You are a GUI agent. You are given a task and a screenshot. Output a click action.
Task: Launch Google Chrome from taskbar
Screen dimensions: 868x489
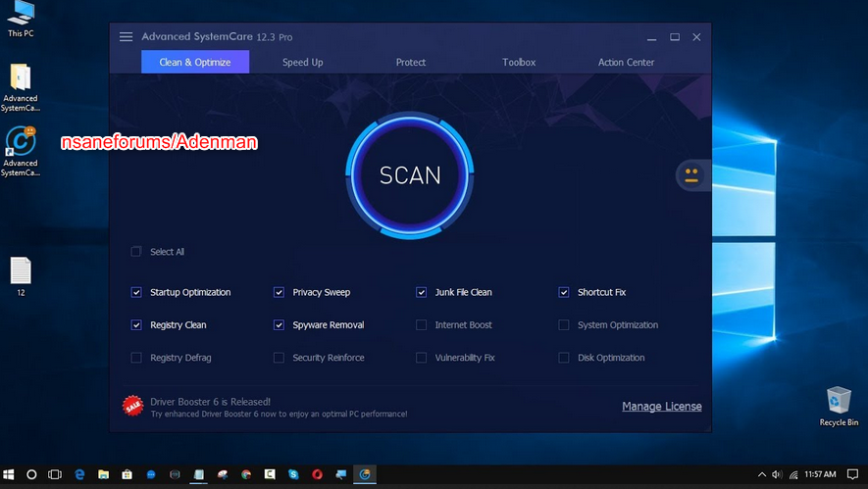pyautogui.click(x=246, y=474)
